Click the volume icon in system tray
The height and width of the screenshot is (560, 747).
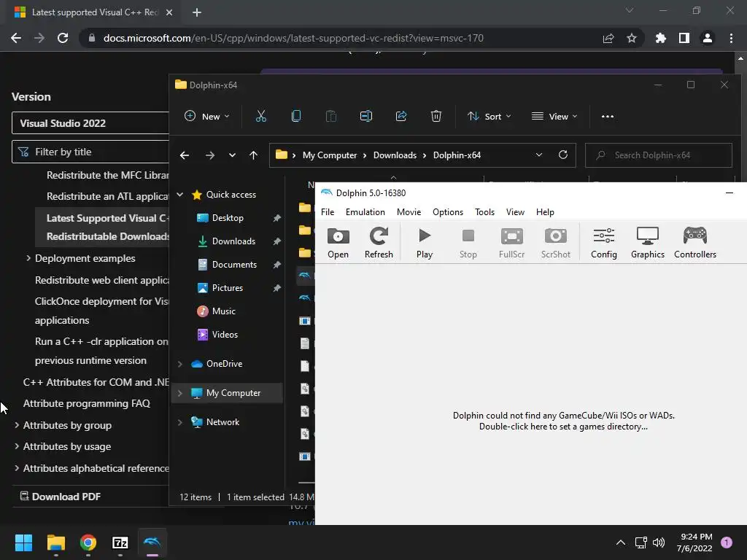[659, 542]
